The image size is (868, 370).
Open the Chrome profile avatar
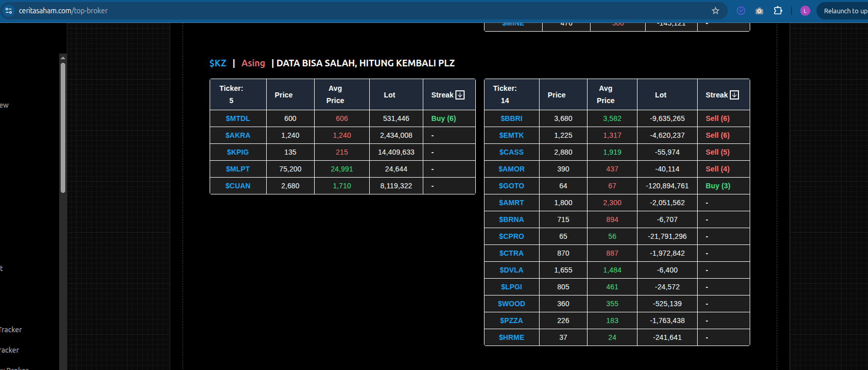pos(805,11)
